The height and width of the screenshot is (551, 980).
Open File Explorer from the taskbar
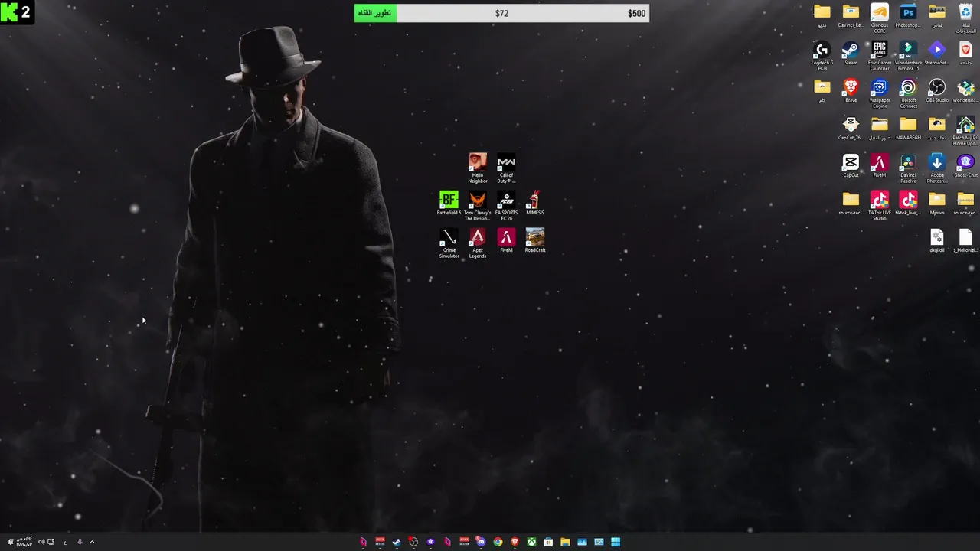click(x=565, y=542)
